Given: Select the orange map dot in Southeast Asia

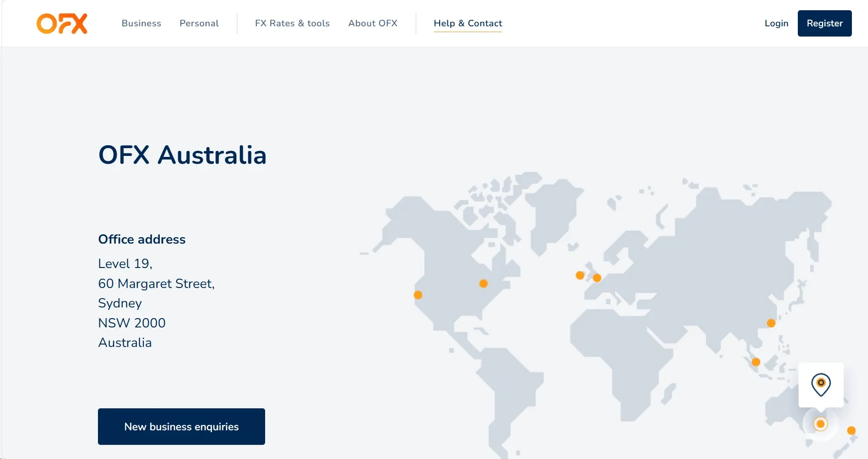Looking at the screenshot, I should tap(756, 362).
